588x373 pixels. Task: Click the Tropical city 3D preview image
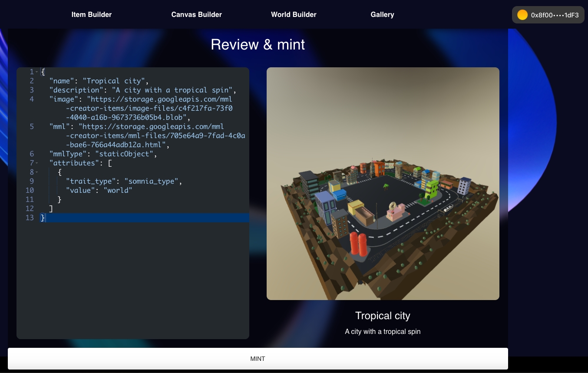(x=383, y=184)
